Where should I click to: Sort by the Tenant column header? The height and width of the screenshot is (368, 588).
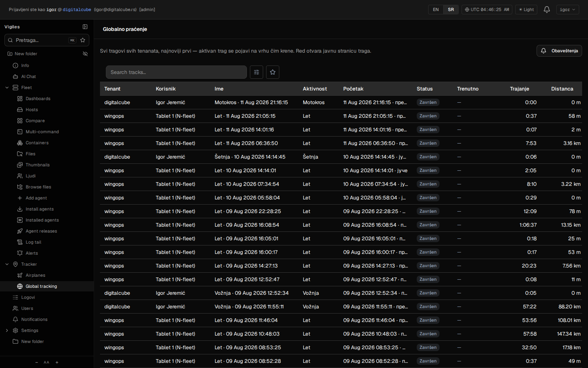click(x=112, y=89)
